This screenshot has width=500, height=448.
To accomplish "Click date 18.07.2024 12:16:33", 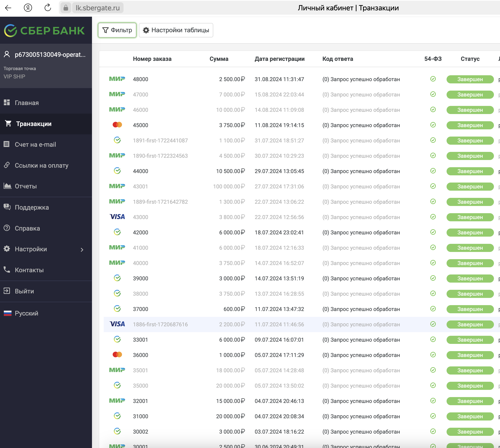I will point(279,248).
